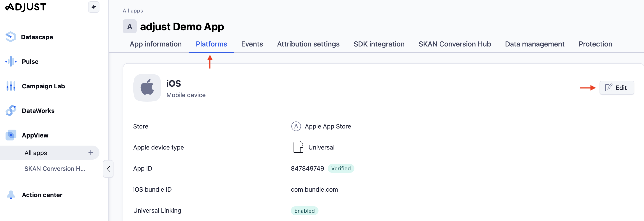Click the Adjust logo
This screenshot has width=644, height=221.
tap(26, 7)
